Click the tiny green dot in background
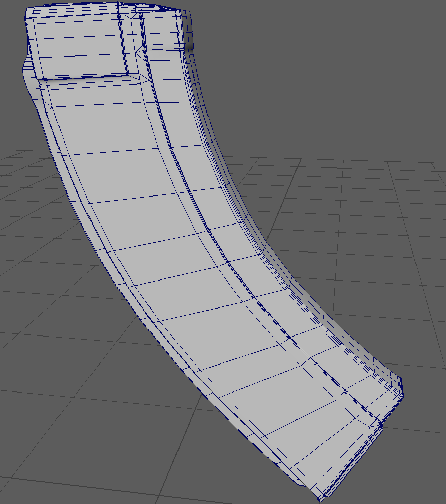 click(x=350, y=38)
